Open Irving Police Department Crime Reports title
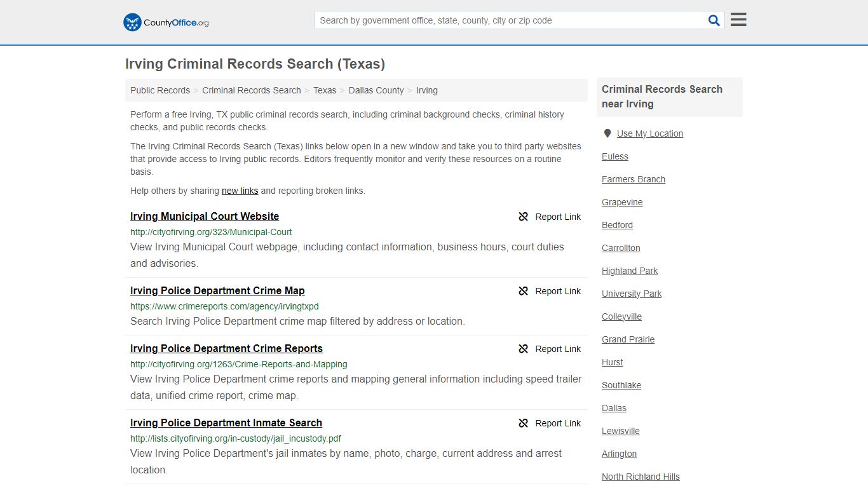Screen dimensions: 868x488 pyautogui.click(x=226, y=348)
